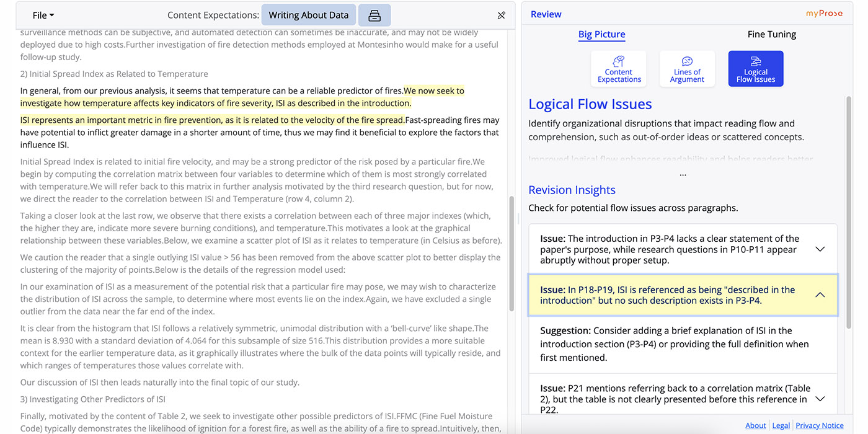This screenshot has width=868, height=434.
Task: Open the File dropdown menu
Action: 43,15
